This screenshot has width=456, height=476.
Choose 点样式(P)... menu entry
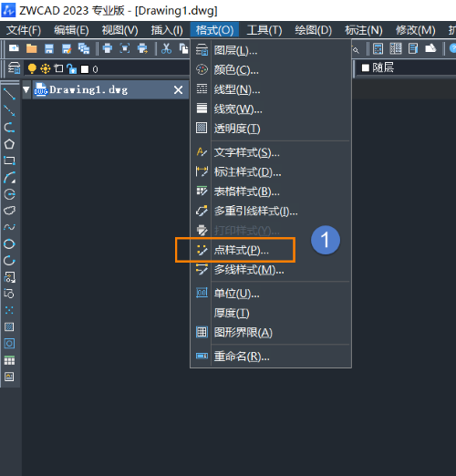(271, 250)
